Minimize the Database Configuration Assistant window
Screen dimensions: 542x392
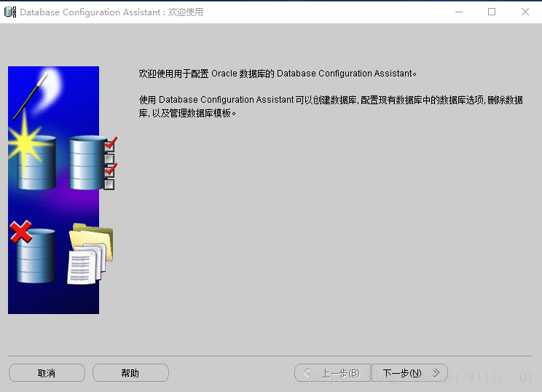click(x=459, y=12)
